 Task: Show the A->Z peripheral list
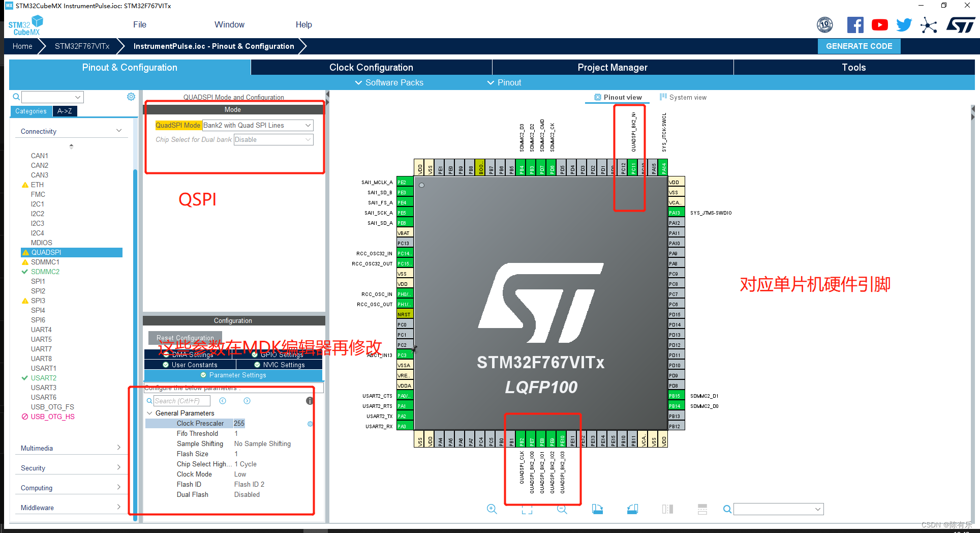(x=65, y=111)
